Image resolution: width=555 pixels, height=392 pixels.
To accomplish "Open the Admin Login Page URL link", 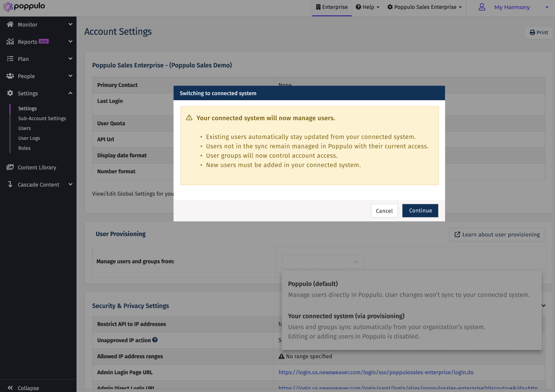I will 376,372.
